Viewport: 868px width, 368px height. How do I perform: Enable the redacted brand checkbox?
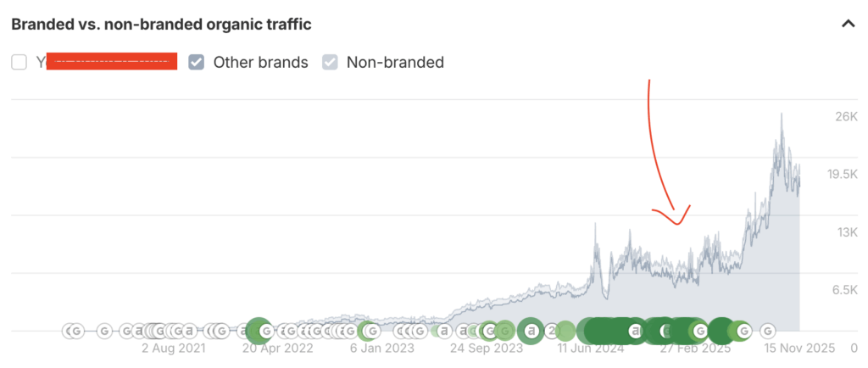pos(19,62)
